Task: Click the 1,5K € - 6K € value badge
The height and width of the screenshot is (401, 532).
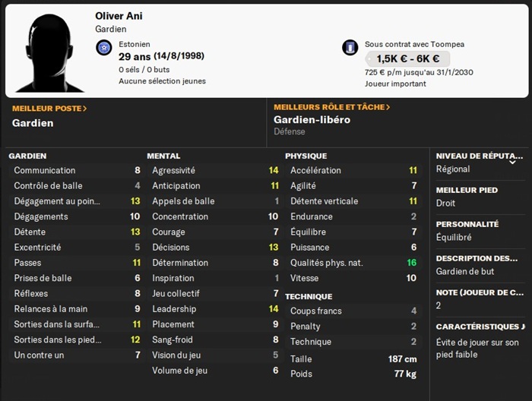Action: 407,58
